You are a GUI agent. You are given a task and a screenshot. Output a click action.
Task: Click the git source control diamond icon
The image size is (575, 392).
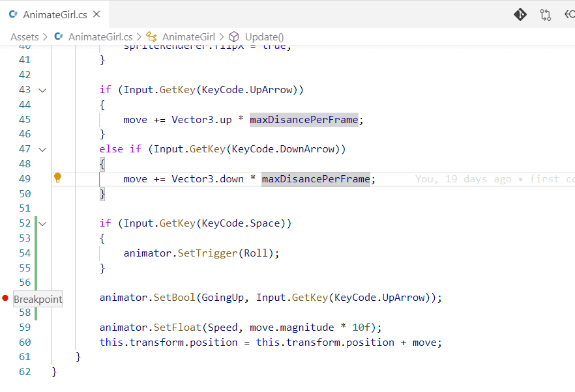520,14
